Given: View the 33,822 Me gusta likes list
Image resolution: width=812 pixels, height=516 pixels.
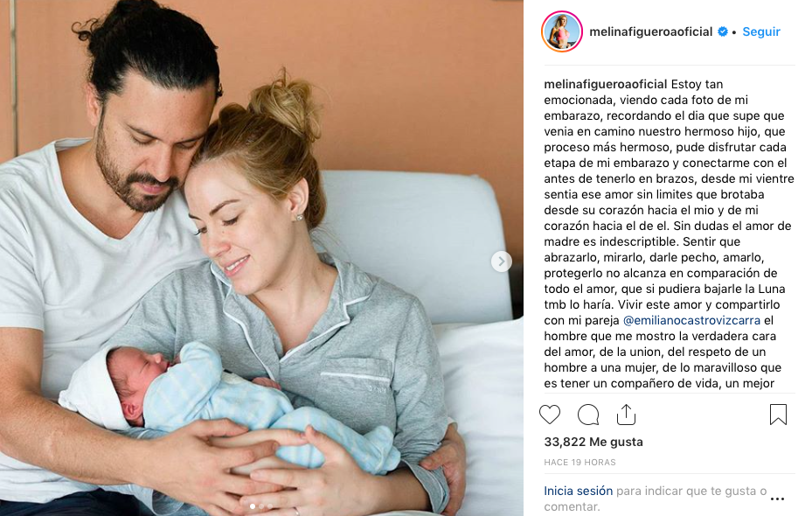Looking at the screenshot, I should point(593,442).
